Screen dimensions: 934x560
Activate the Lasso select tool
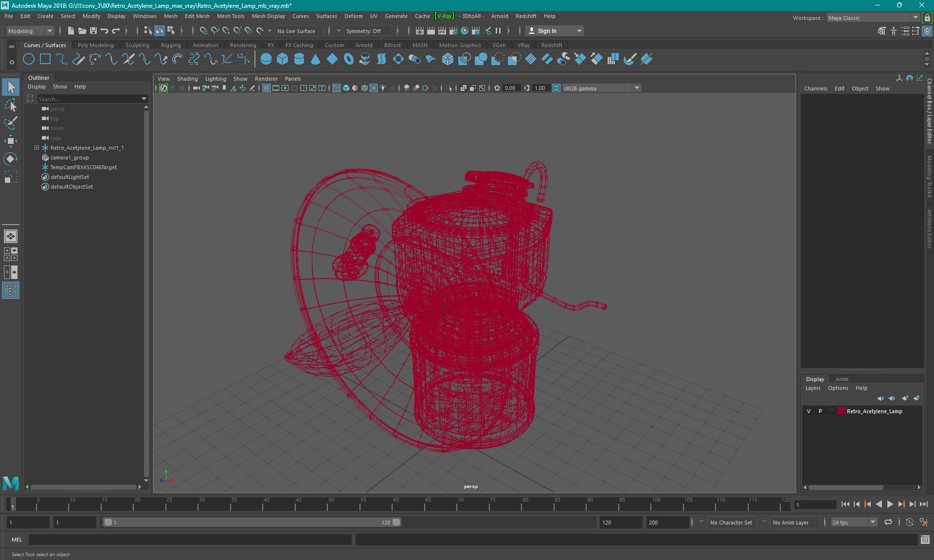(11, 105)
